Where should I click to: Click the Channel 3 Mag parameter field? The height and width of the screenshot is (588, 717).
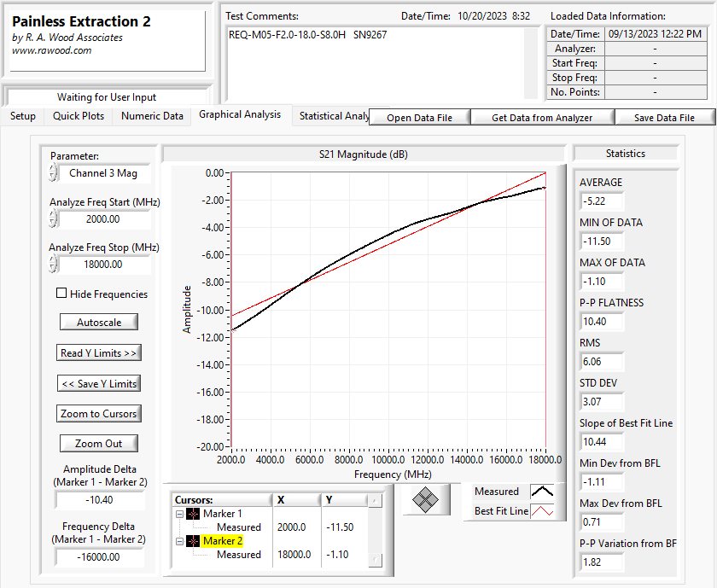(105, 173)
